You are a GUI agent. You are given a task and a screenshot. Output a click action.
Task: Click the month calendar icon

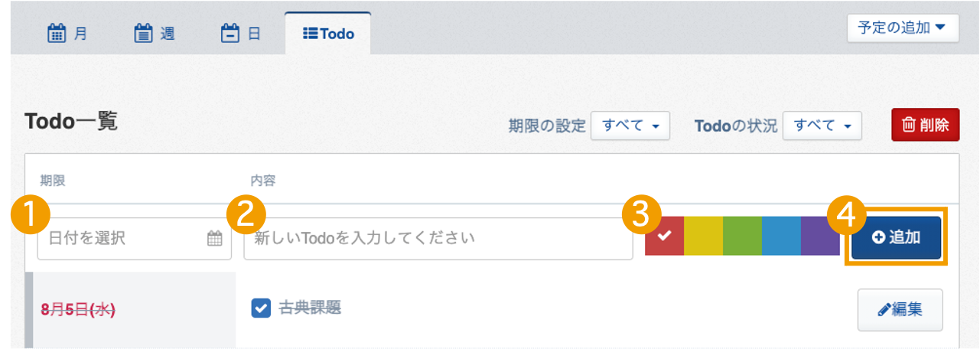57,34
